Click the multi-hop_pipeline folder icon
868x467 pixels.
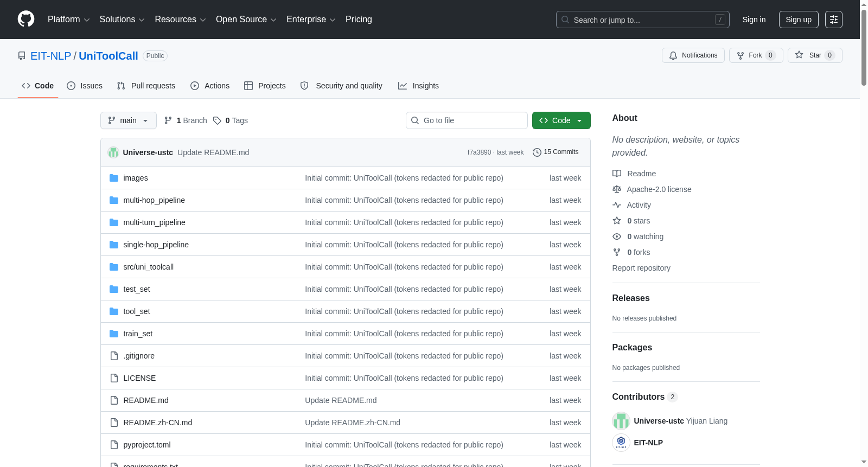click(x=114, y=200)
